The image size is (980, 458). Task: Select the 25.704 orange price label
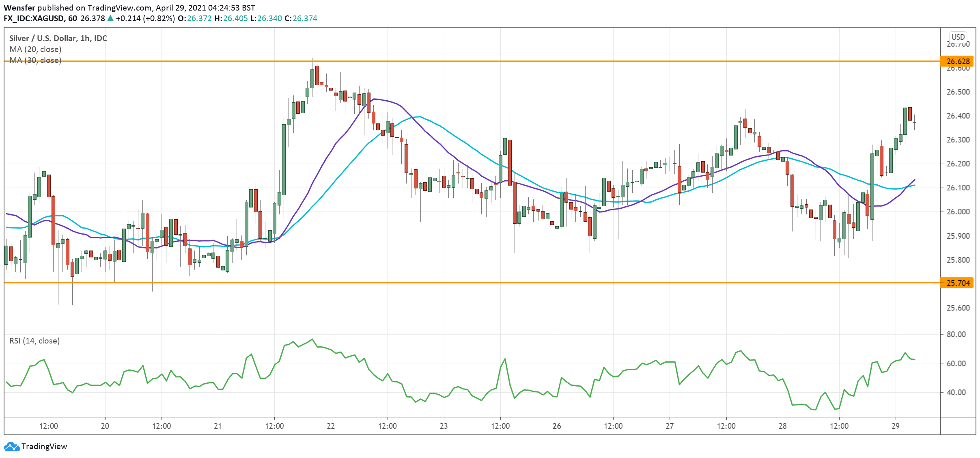[x=958, y=283]
